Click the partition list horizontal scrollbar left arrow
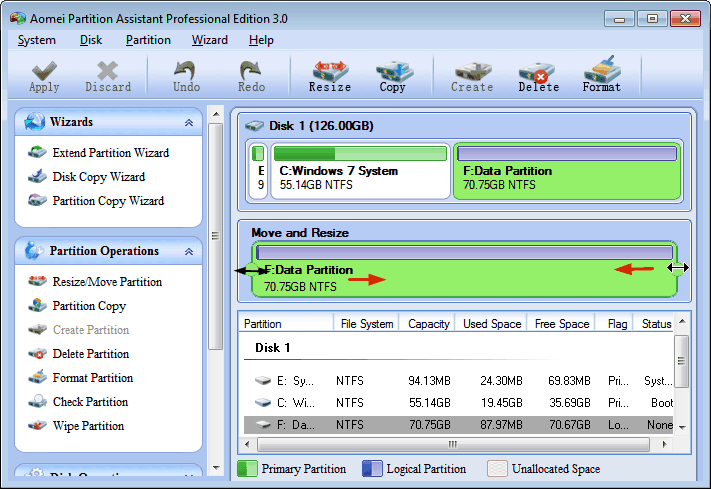The width and height of the screenshot is (711, 489). click(247, 444)
